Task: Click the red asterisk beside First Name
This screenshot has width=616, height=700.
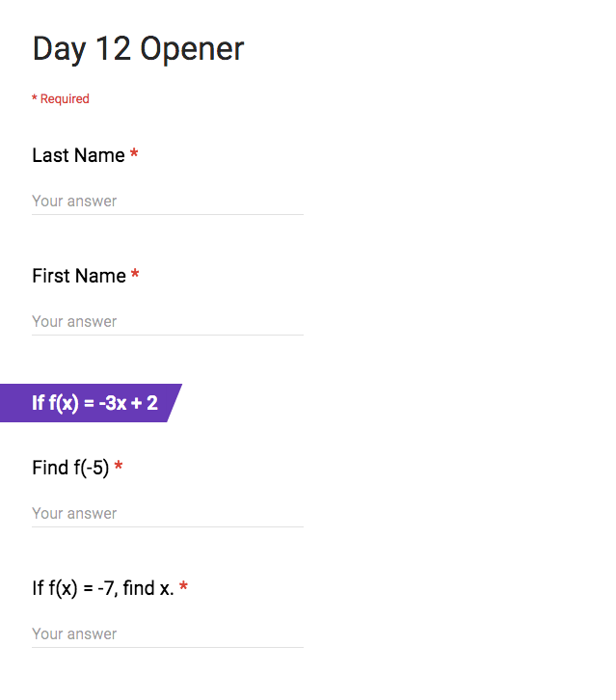Action: coord(135,276)
